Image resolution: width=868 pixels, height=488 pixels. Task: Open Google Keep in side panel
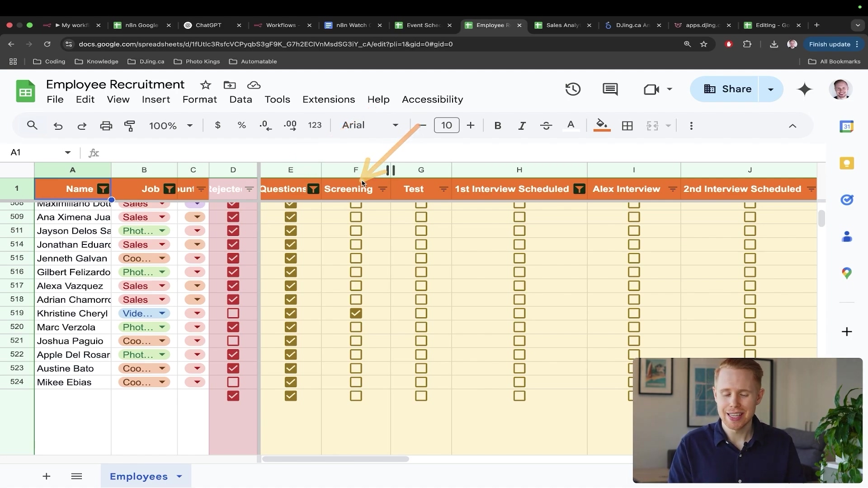pos(846,163)
